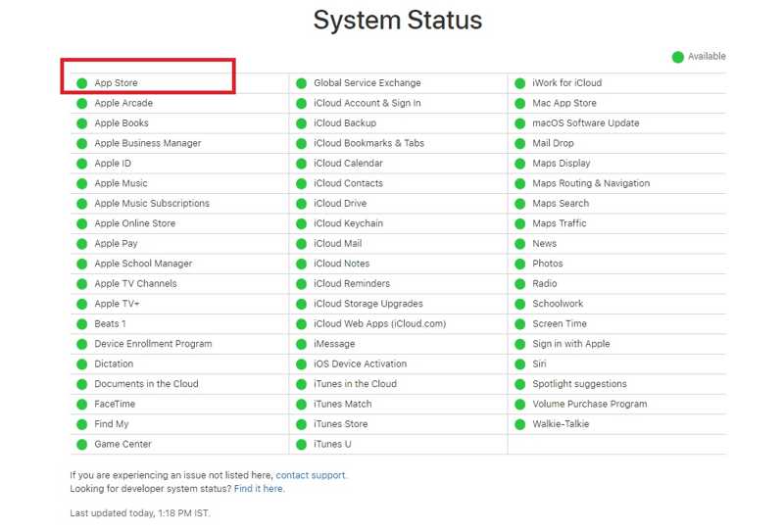Select the App Store service name
The width and height of the screenshot is (784, 532).
pyautogui.click(x=116, y=83)
